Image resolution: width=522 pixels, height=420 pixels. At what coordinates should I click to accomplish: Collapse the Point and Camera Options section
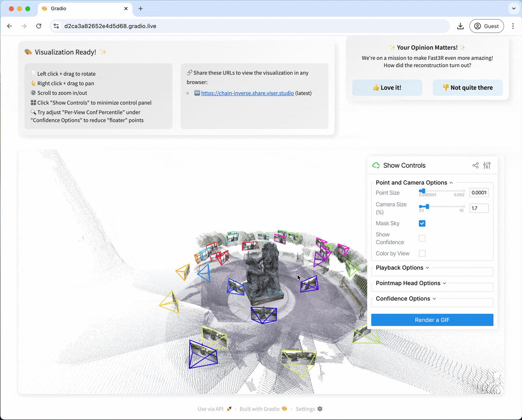(451, 182)
